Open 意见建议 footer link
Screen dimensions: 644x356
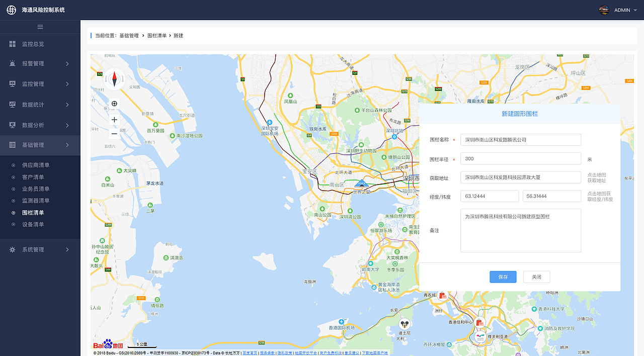352,353
